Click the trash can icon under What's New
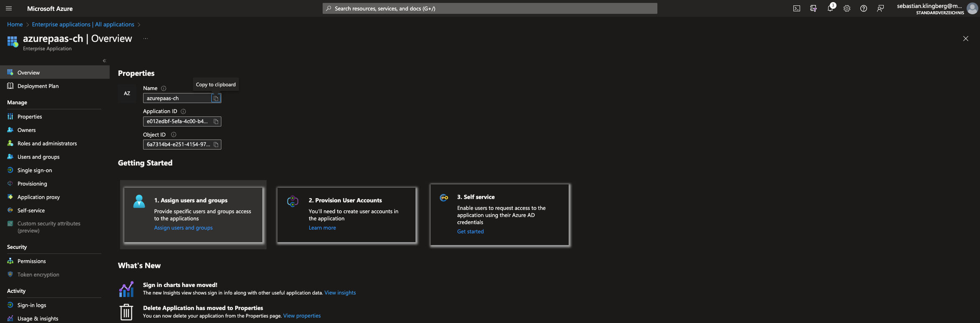 pyautogui.click(x=126, y=312)
